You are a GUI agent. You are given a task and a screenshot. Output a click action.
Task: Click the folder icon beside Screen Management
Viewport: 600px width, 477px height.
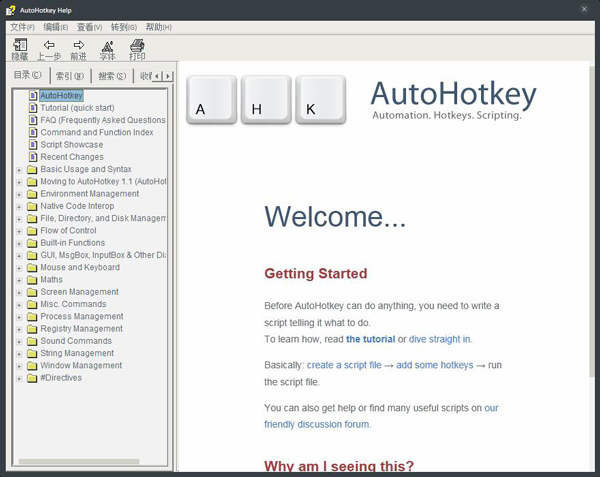coord(32,292)
